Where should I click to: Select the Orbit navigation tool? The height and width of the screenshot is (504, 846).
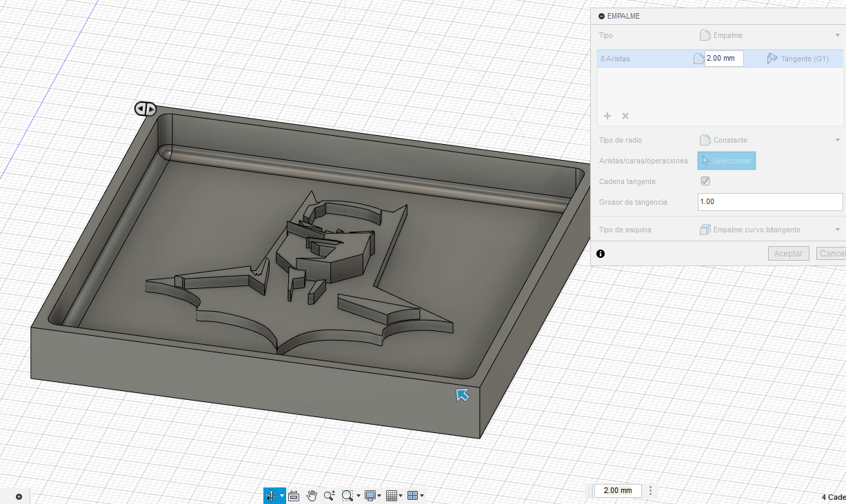[x=271, y=495]
